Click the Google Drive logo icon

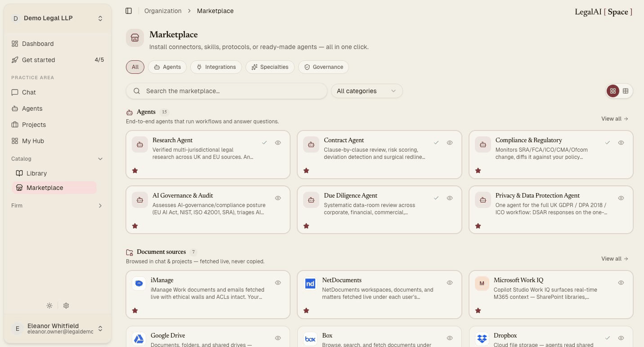(139, 339)
